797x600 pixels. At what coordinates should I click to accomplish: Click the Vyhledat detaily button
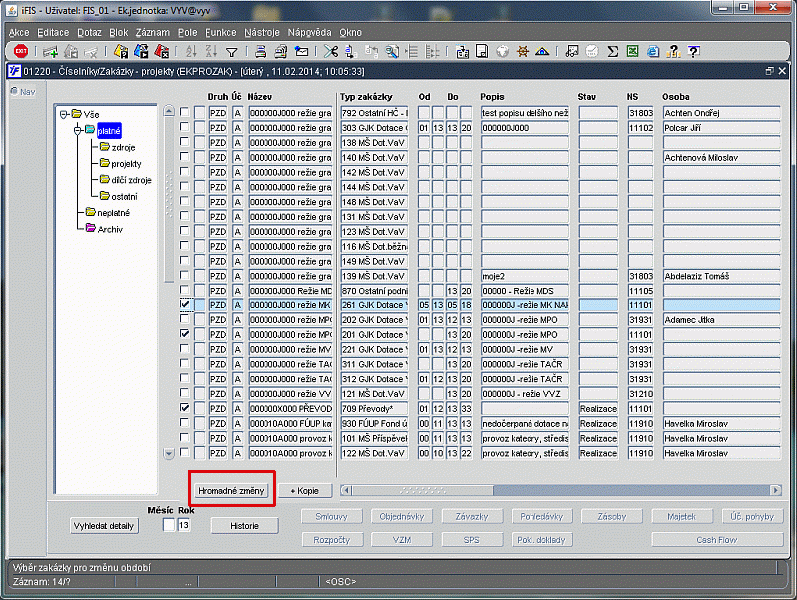(104, 526)
